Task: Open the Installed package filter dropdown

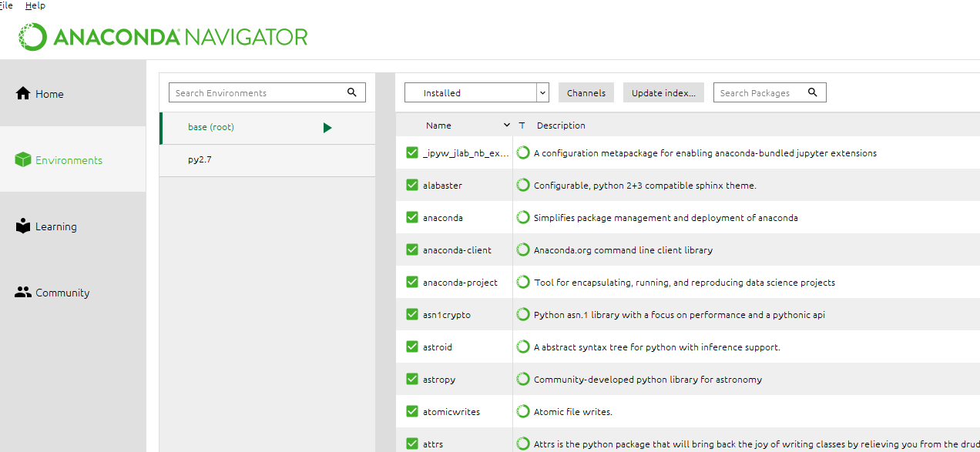Action: (476, 92)
